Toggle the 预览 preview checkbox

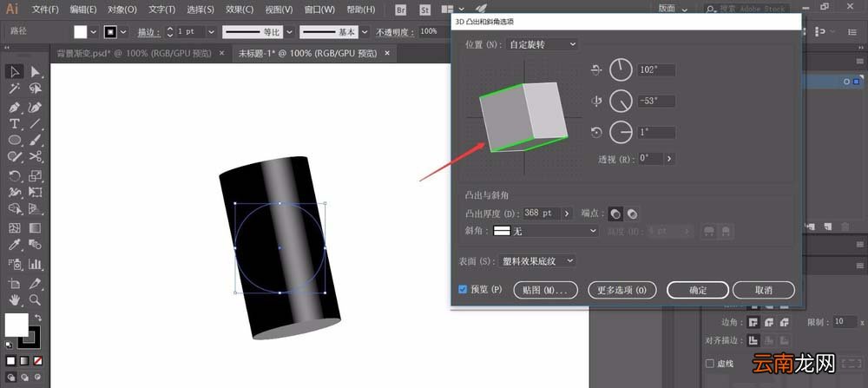[x=463, y=289]
